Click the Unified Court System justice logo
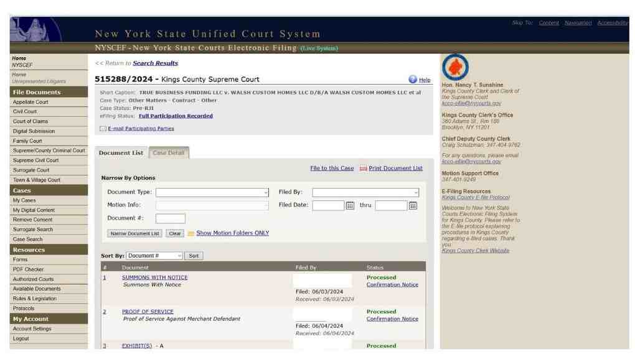This screenshot has width=635, height=364. tap(35, 30)
